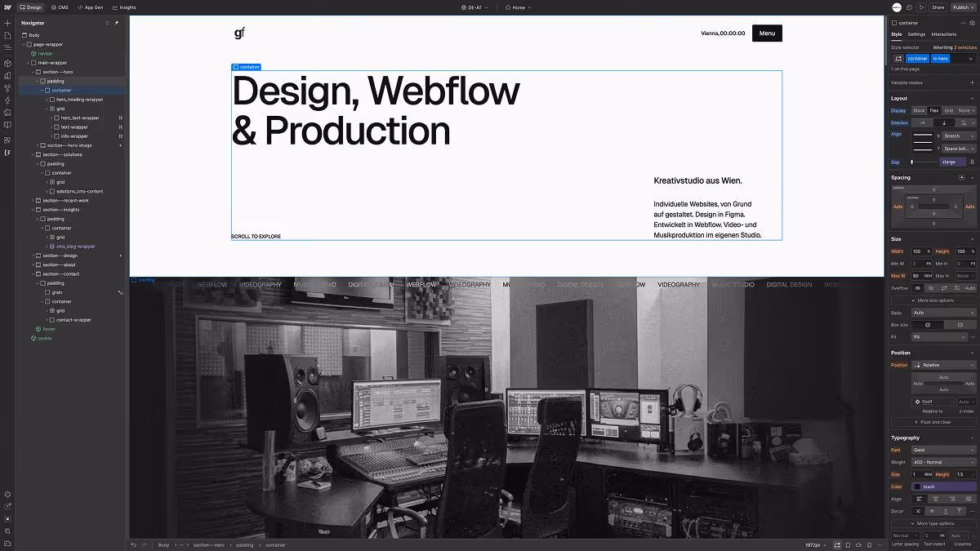Open the Fit Fill dropdown
980x551 pixels.
940,336
